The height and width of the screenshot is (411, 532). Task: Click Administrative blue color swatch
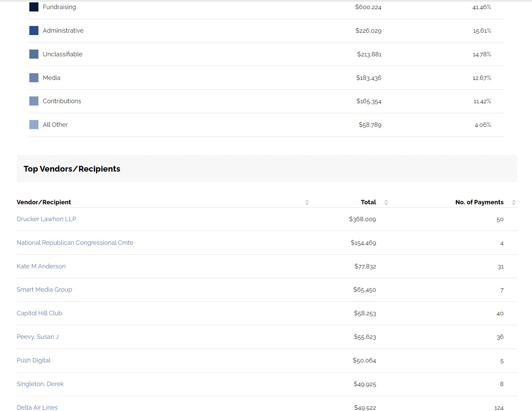point(34,31)
